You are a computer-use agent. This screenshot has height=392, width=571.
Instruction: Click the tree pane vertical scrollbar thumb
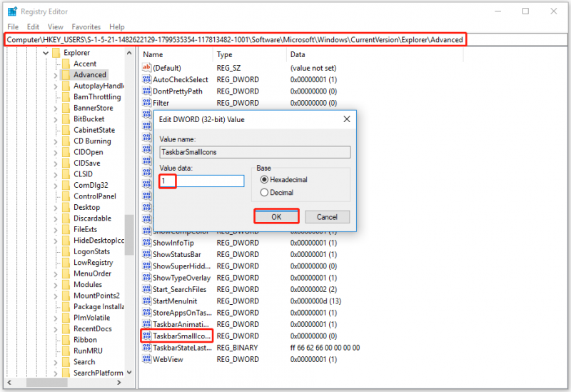129,235
